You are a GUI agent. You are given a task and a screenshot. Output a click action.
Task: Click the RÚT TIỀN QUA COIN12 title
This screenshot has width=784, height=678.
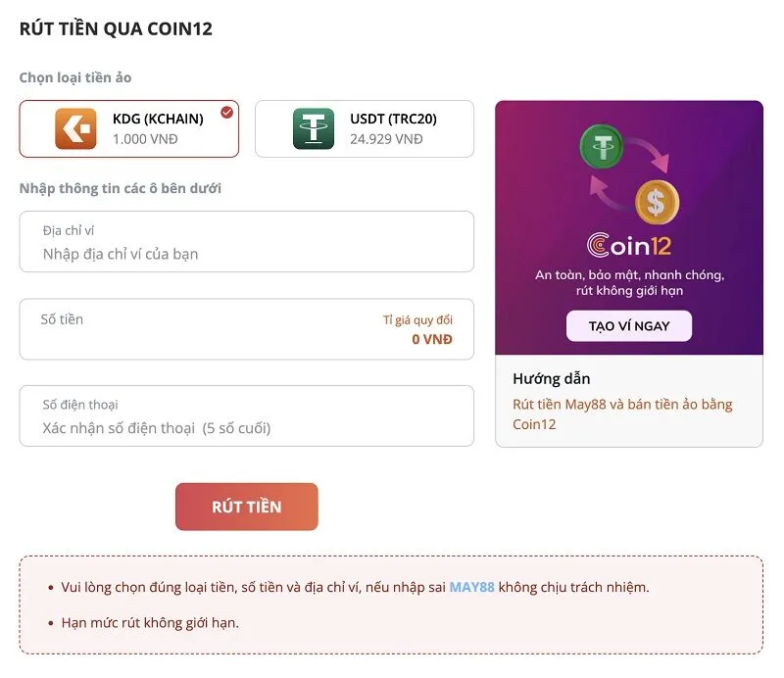(116, 28)
